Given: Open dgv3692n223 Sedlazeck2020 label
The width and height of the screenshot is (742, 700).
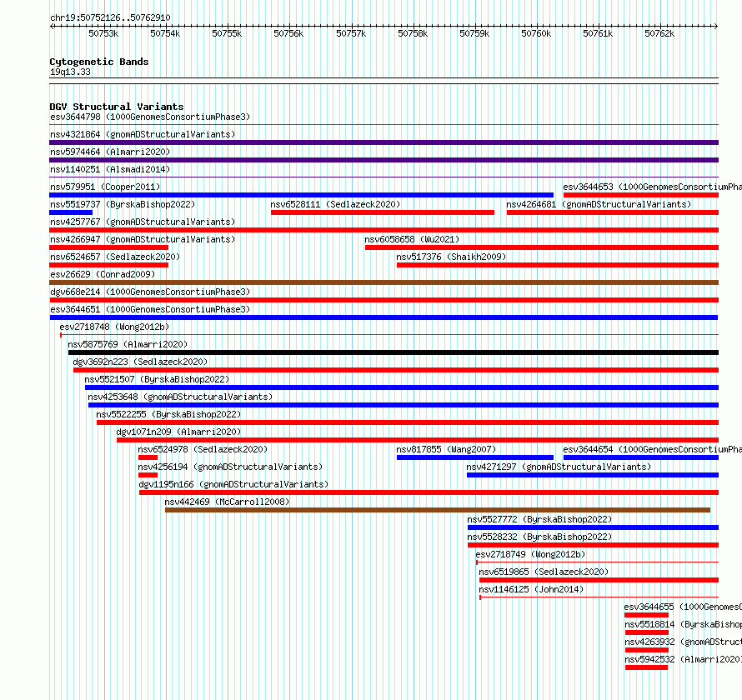Looking at the screenshot, I should coord(141,362).
